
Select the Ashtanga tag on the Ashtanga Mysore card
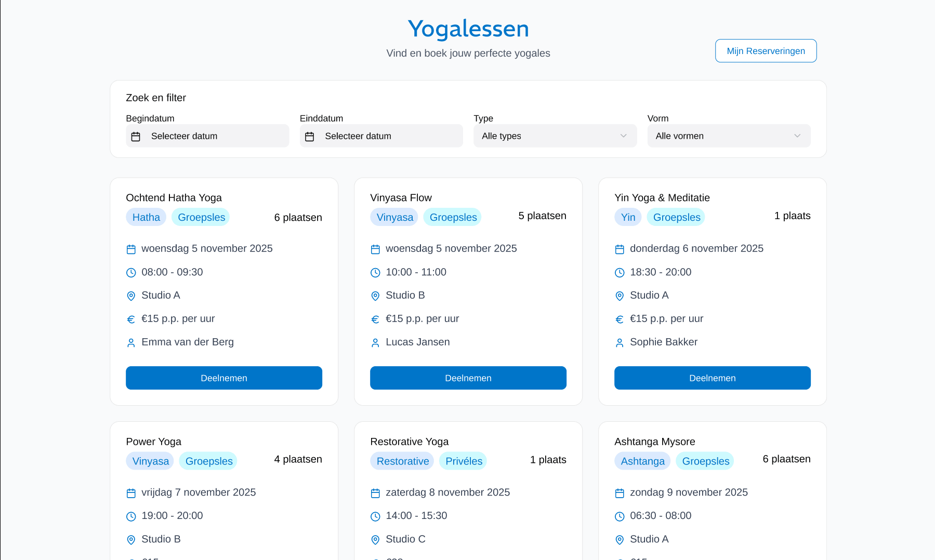pos(642,461)
